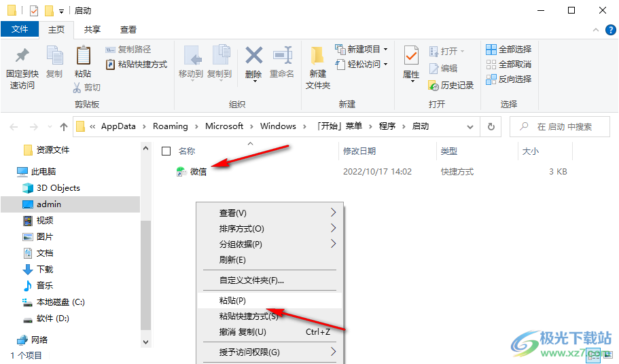Click the History (历史记录) icon
The image size is (619, 364).
433,85
